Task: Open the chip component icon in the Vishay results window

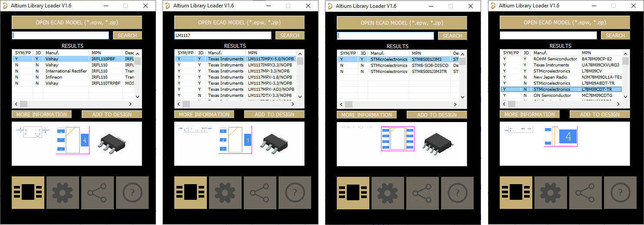Action: coord(28,192)
